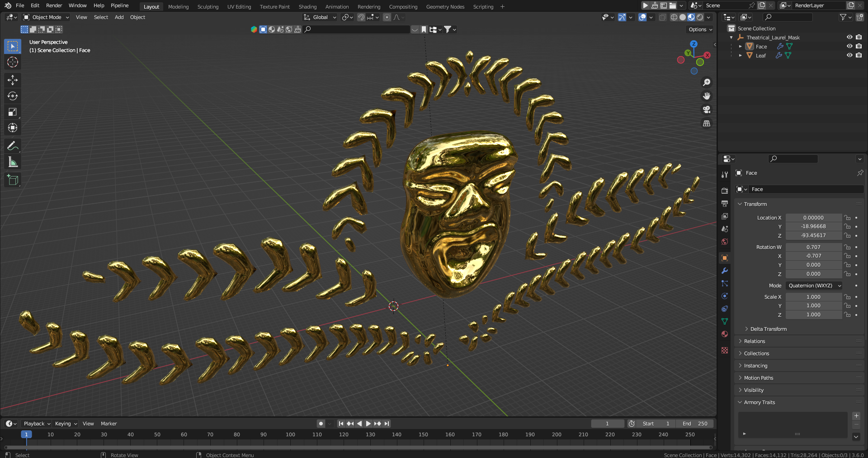Toggle the snapping magnet

(x=361, y=17)
